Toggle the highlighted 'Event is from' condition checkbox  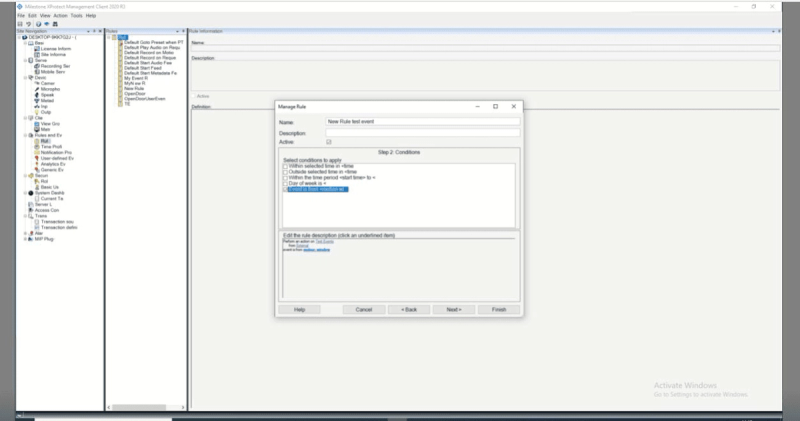click(285, 189)
